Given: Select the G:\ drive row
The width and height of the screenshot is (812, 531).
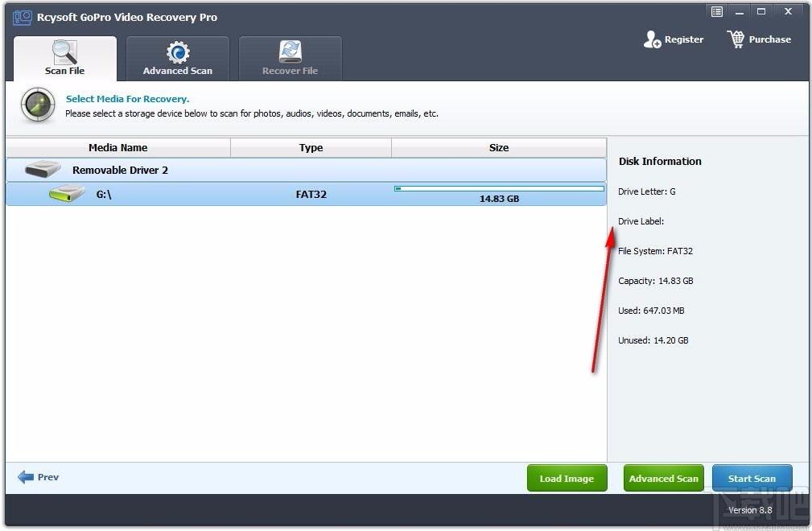Looking at the screenshot, I should tap(306, 194).
